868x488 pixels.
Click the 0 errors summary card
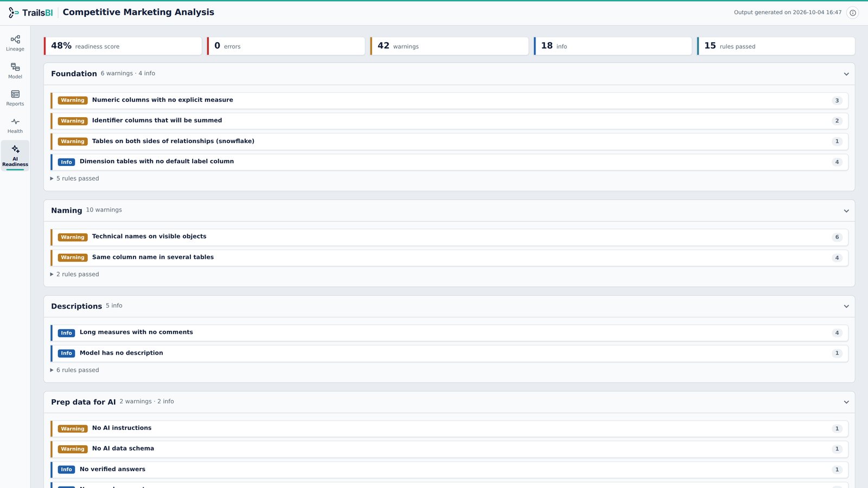[x=286, y=46]
